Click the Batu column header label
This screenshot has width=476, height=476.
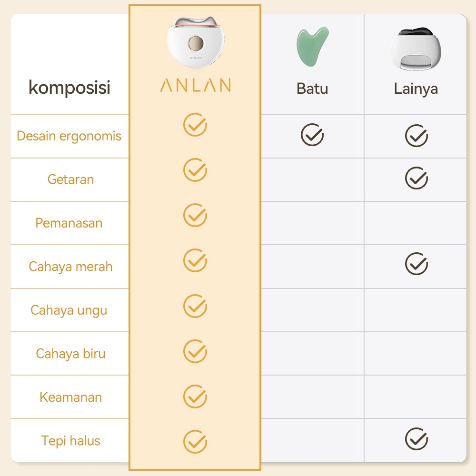pos(312,89)
